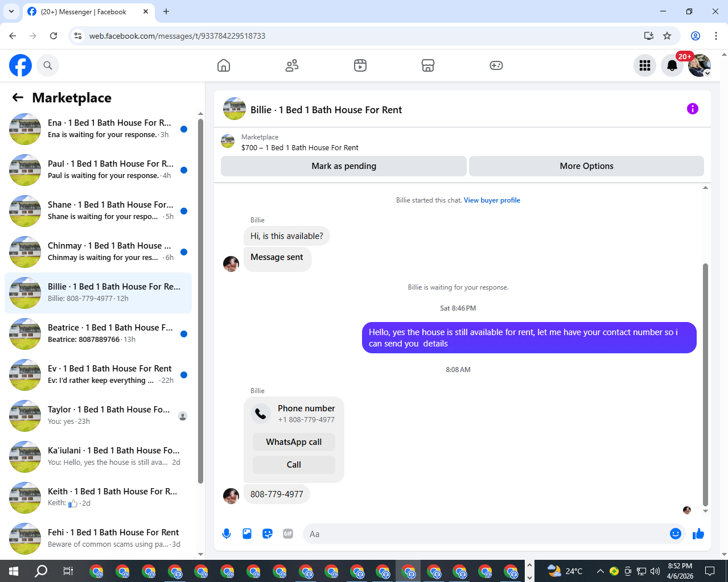Open Windows notification center
Image resolution: width=728 pixels, height=582 pixels.
point(710,571)
